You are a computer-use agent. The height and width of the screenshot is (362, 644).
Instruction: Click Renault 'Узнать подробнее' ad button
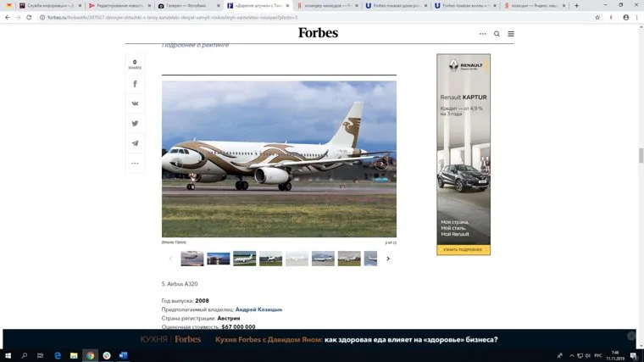pyautogui.click(x=464, y=250)
